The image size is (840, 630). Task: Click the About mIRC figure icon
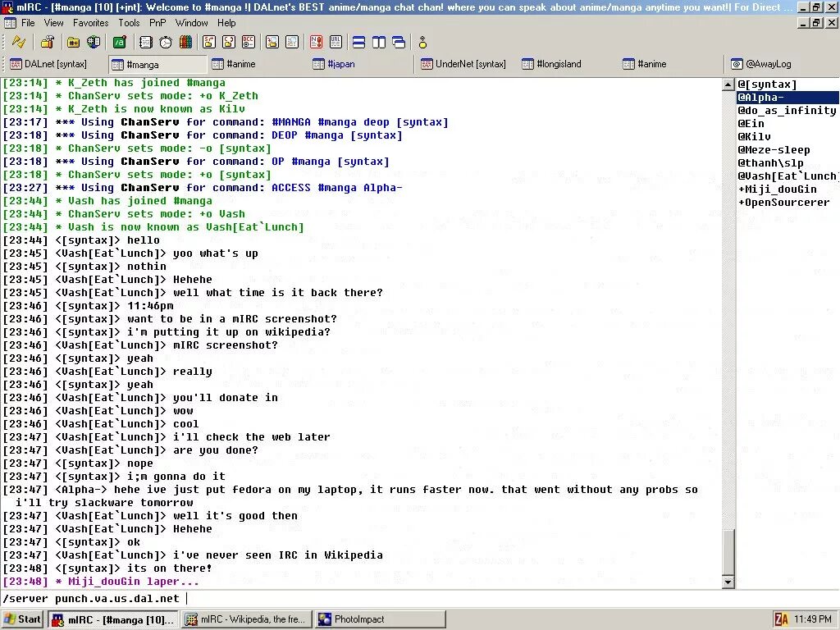tap(422, 42)
